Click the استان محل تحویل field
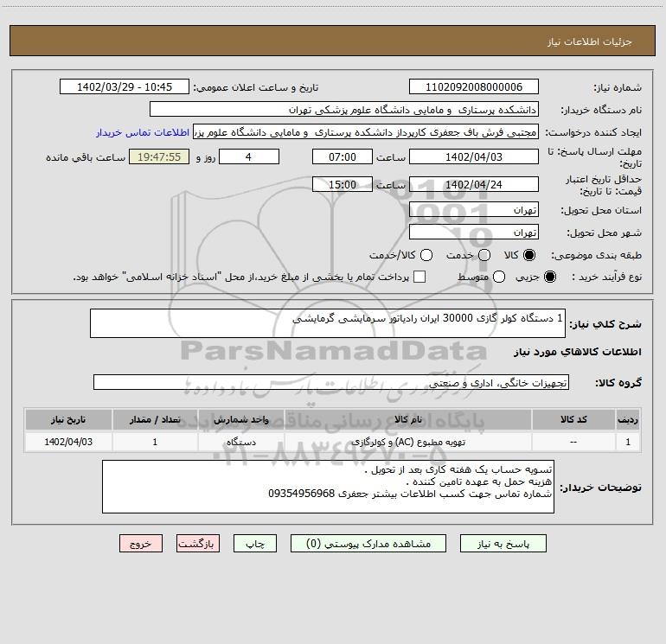Screen dimensions: 666x644 click(474, 210)
